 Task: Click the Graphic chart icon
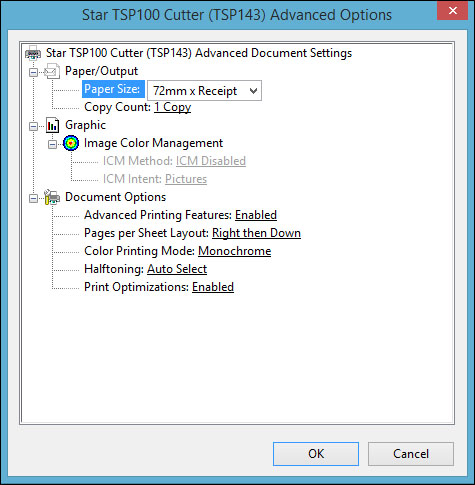(x=53, y=125)
